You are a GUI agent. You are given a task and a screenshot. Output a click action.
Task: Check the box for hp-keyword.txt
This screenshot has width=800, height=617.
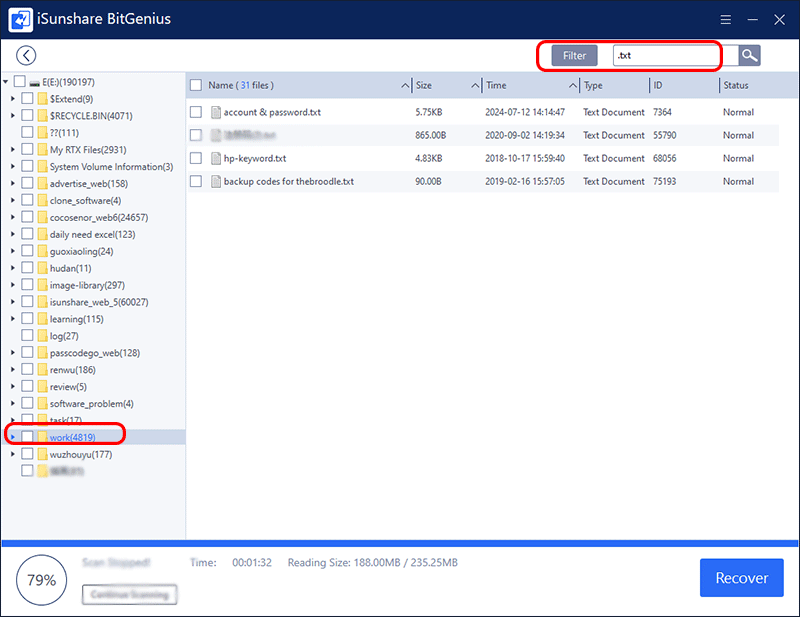[x=196, y=158]
